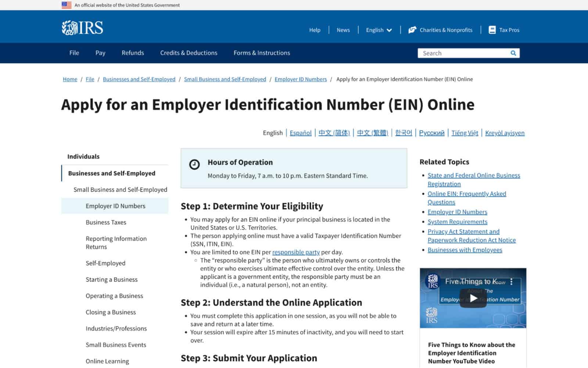This screenshot has height=368, width=588.
Task: Open the video's three-dot options menu
Action: pos(511,281)
